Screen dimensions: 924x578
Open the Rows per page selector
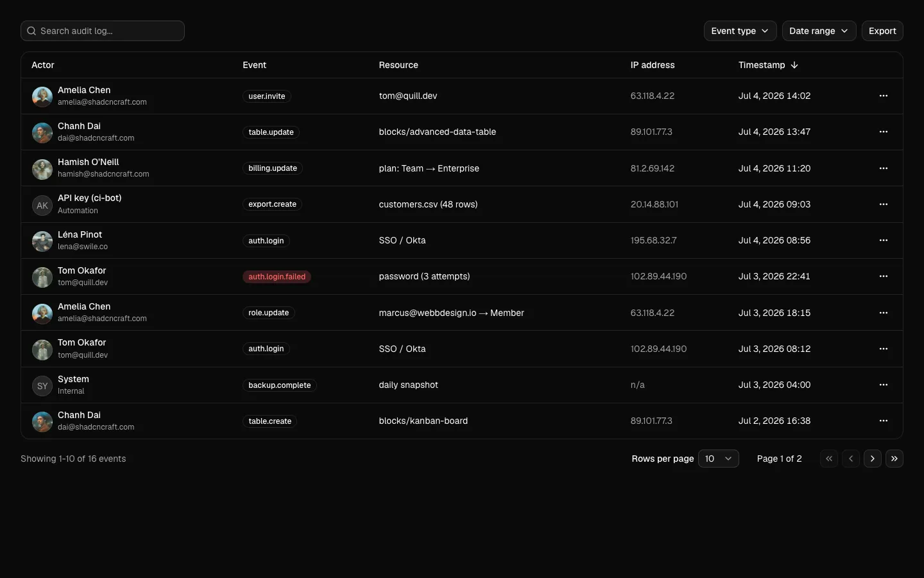tap(719, 459)
